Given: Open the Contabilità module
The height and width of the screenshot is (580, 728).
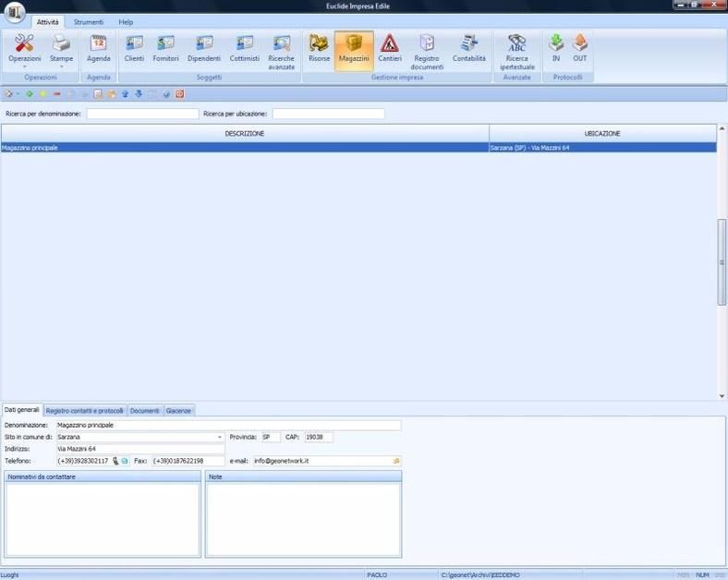Looking at the screenshot, I should point(468,48).
